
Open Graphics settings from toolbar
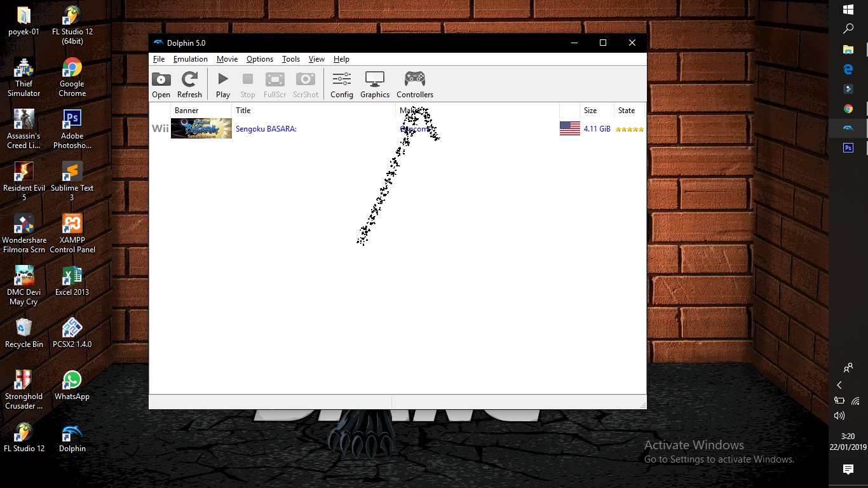[374, 85]
